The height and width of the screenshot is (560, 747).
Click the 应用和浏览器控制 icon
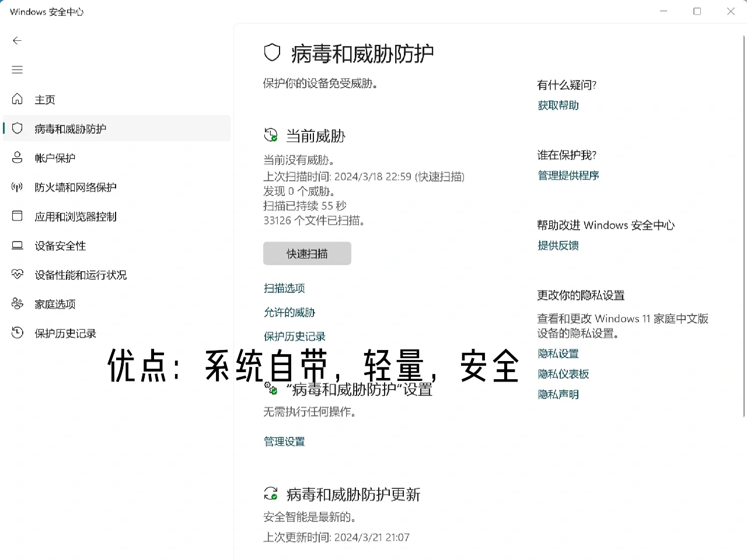[x=17, y=216]
